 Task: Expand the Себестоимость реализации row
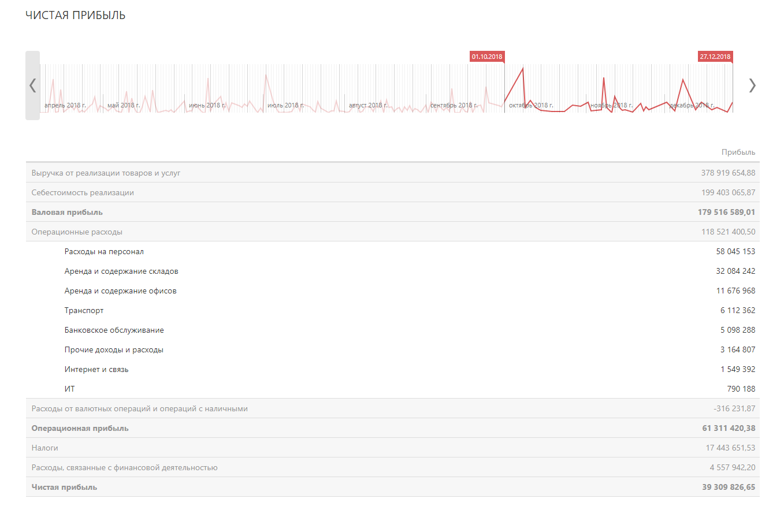[83, 192]
